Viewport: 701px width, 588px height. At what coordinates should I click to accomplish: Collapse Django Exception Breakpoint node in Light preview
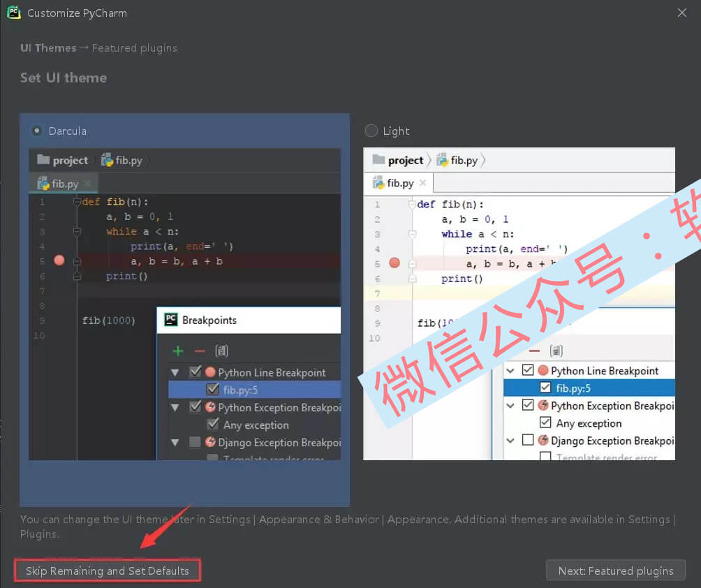pyautogui.click(x=510, y=441)
